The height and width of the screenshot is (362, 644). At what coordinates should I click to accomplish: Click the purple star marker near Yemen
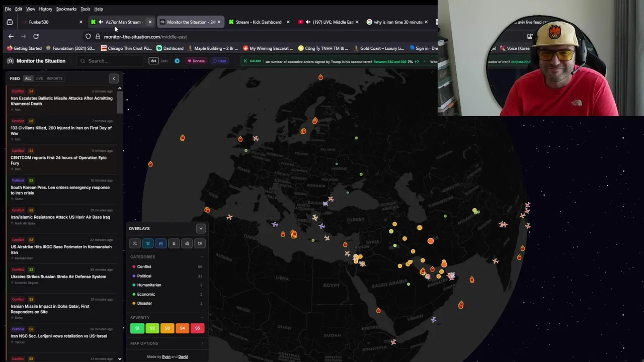pyautogui.click(x=433, y=319)
